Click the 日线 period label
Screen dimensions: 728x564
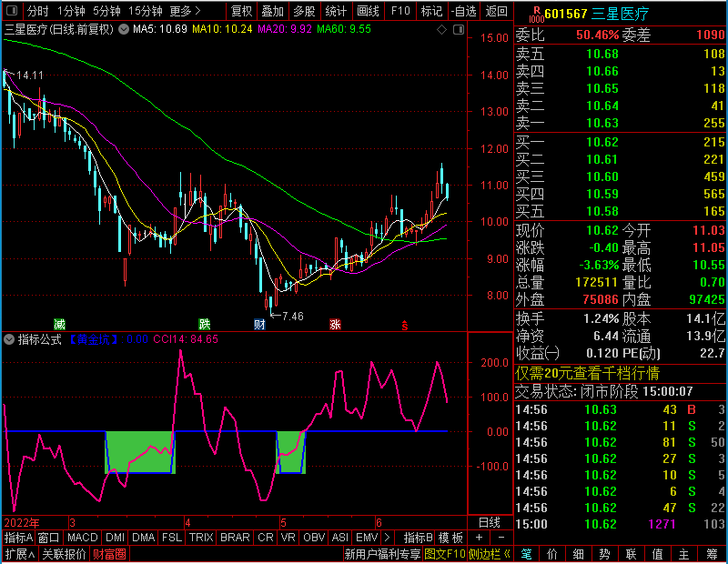(490, 523)
